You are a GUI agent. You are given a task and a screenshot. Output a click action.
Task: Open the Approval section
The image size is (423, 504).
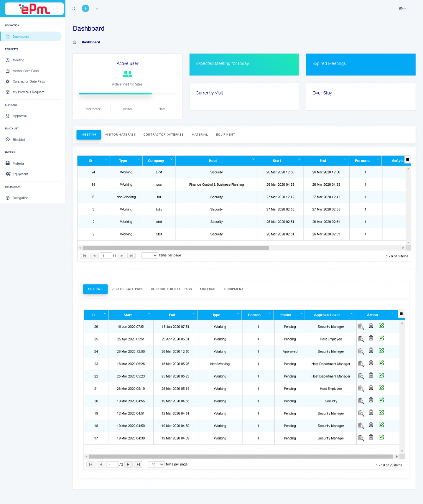click(20, 116)
